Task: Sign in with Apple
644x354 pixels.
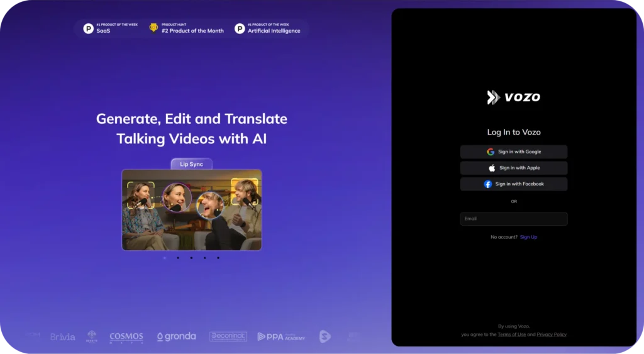Action: [513, 168]
